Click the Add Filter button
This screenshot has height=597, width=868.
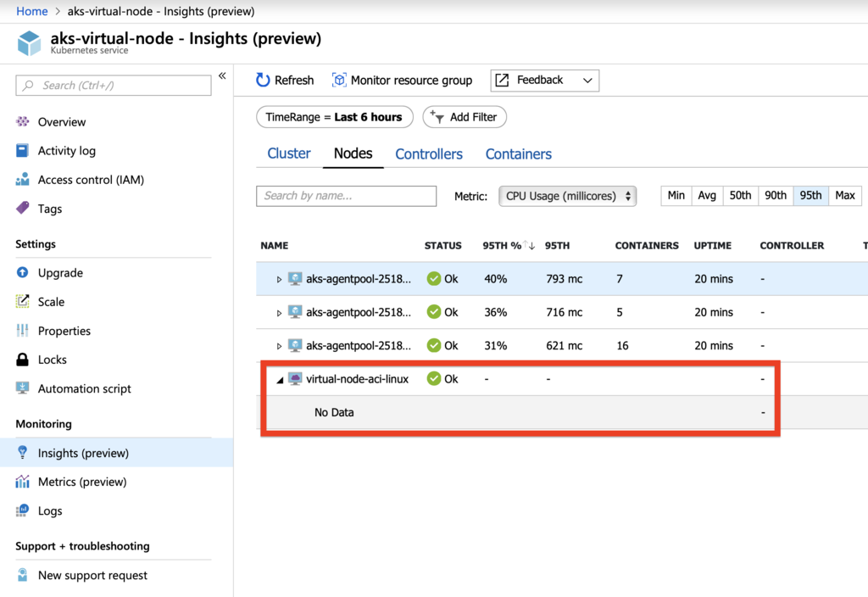point(465,117)
